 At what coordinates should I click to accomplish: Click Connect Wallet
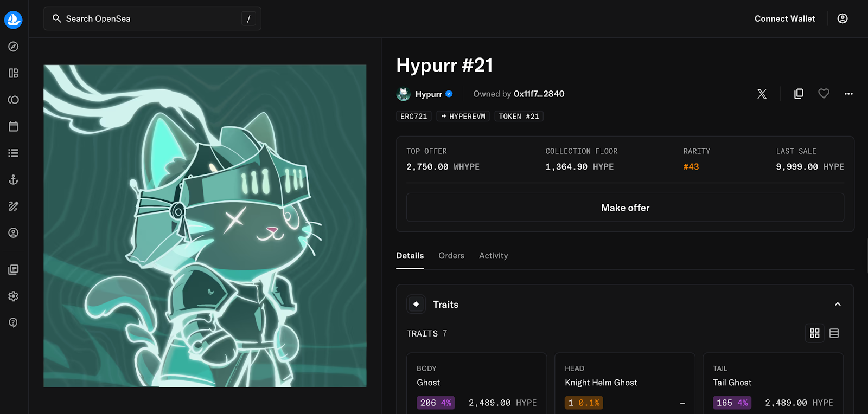pos(784,18)
